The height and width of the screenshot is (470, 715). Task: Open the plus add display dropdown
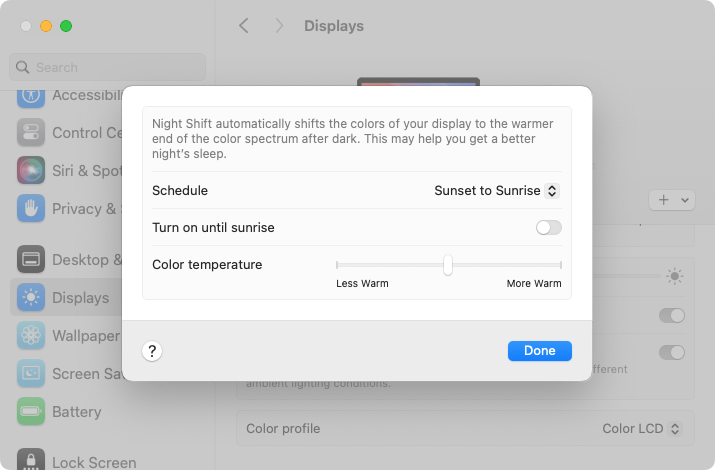(x=672, y=200)
